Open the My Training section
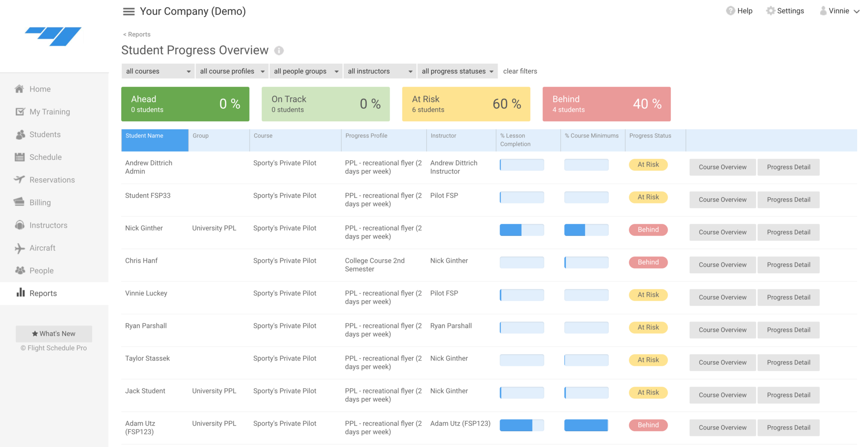The image size is (868, 447). 20,112
